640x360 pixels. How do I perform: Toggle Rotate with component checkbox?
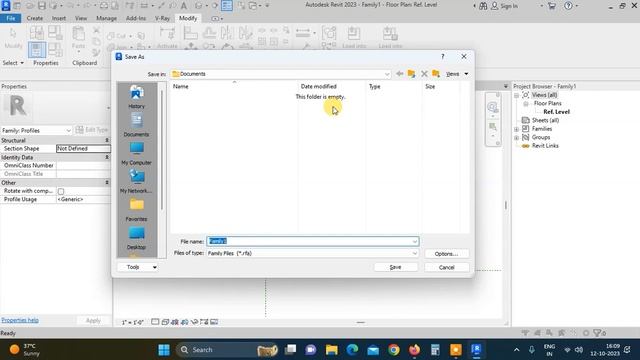61,191
